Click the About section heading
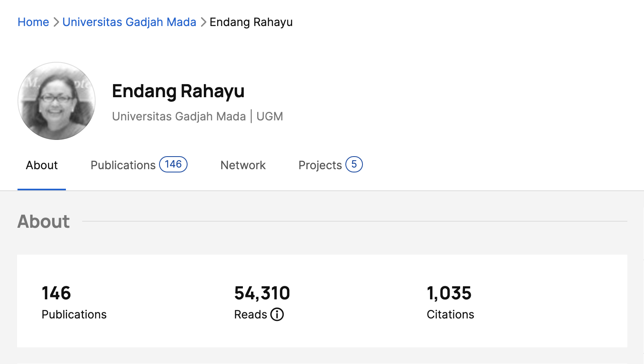 point(44,222)
